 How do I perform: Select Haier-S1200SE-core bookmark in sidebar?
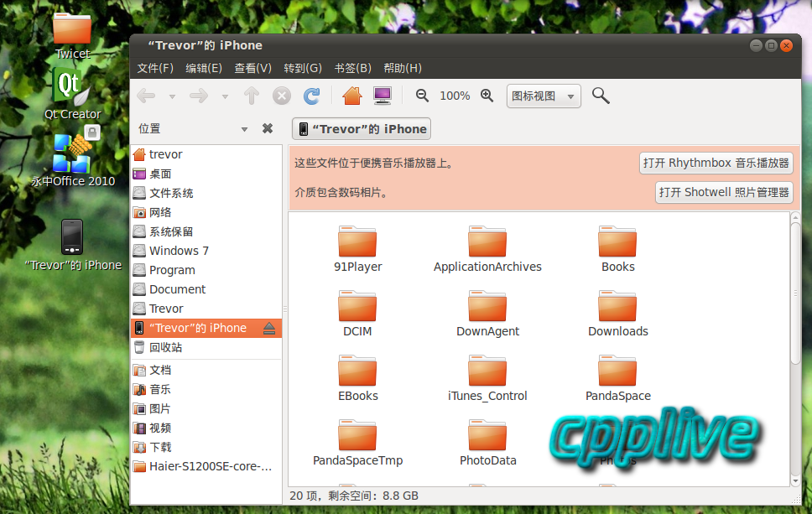(206, 466)
